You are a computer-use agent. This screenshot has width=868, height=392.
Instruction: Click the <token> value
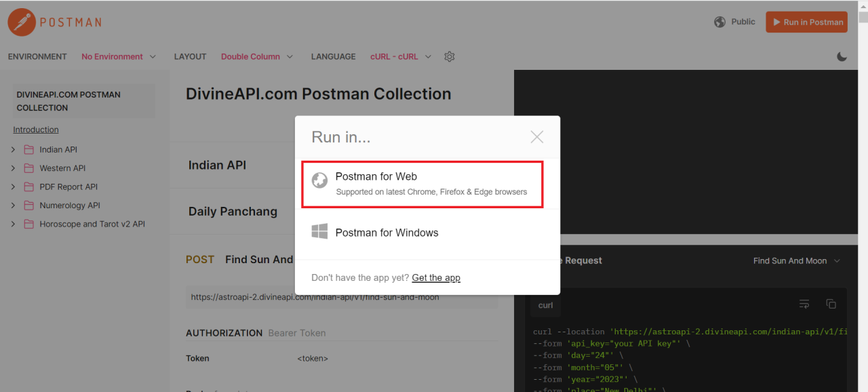pos(313,358)
